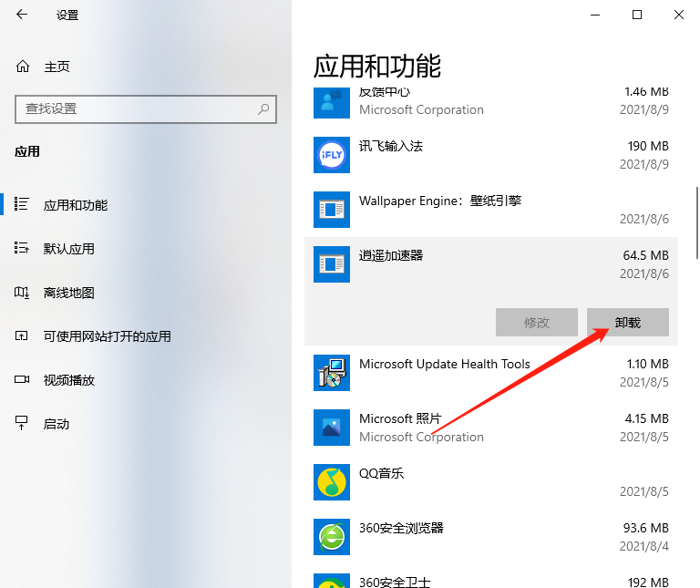Image resolution: width=700 pixels, height=588 pixels.
Task: Open 视频播放 in the sidebar
Action: [x=68, y=380]
